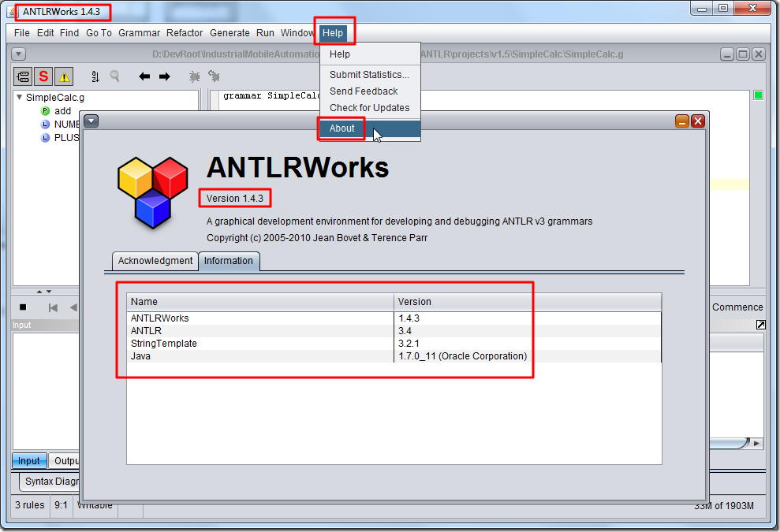Image resolution: width=780 pixels, height=532 pixels.
Task: Open the File menu
Action: coord(22,33)
